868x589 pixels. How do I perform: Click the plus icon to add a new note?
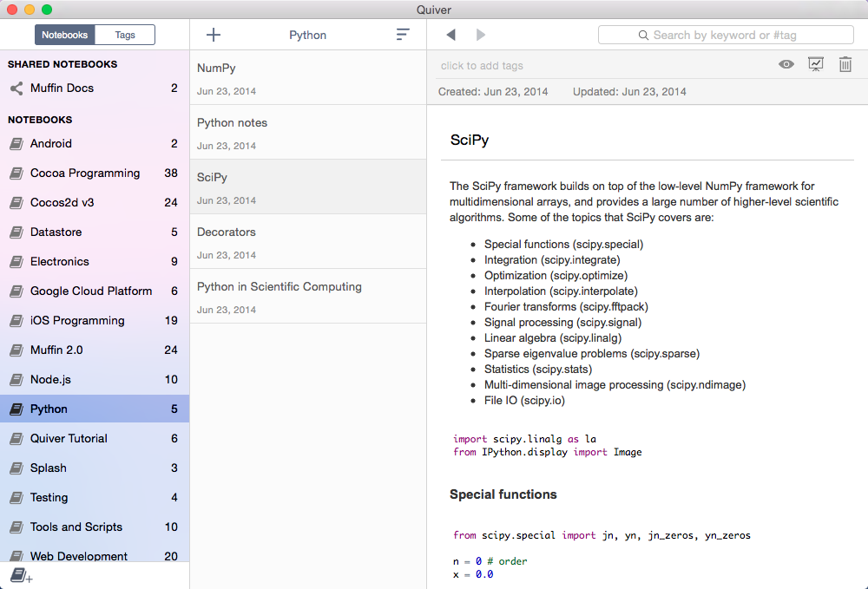tap(214, 35)
